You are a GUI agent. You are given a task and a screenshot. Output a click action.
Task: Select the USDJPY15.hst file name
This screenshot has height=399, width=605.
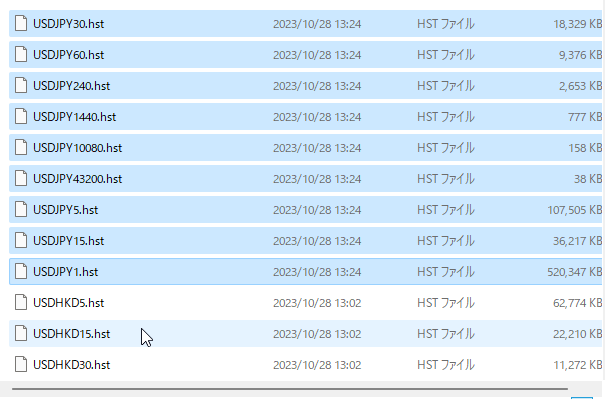pyautogui.click(x=69, y=241)
